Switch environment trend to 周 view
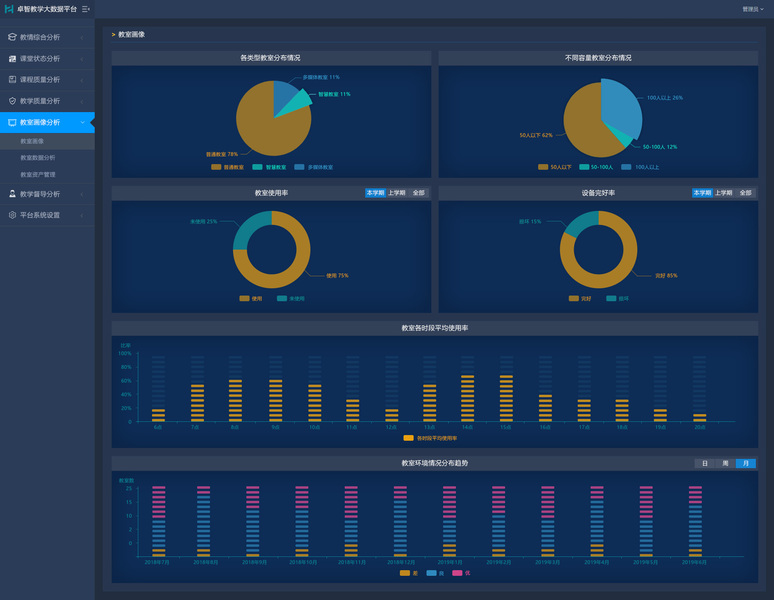This screenshot has width=774, height=600. coord(725,463)
